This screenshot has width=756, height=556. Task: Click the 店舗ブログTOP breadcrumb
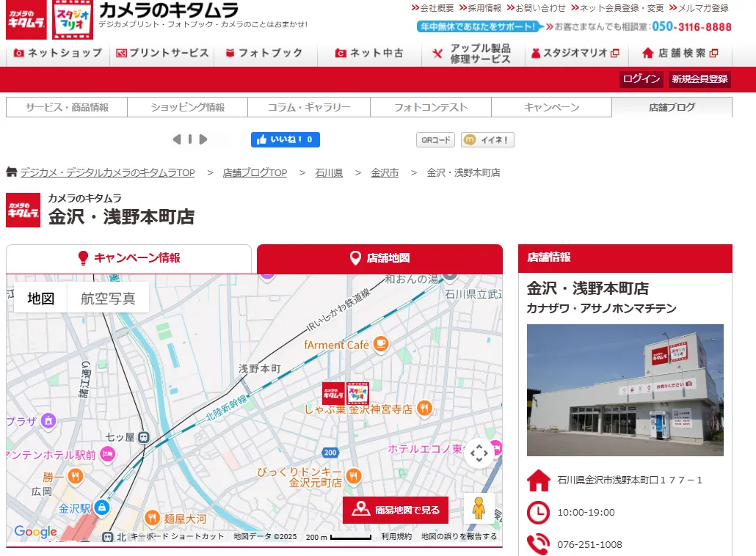coord(255,172)
